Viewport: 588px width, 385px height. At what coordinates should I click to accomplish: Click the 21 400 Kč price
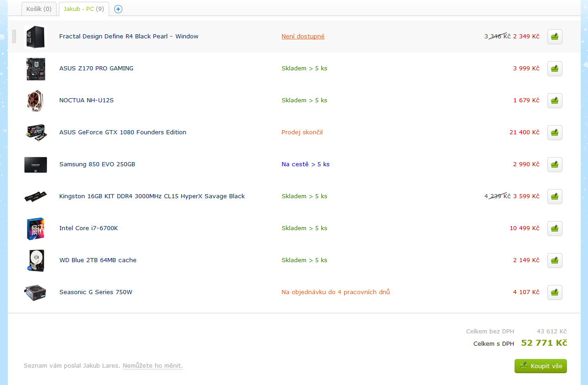pos(525,132)
